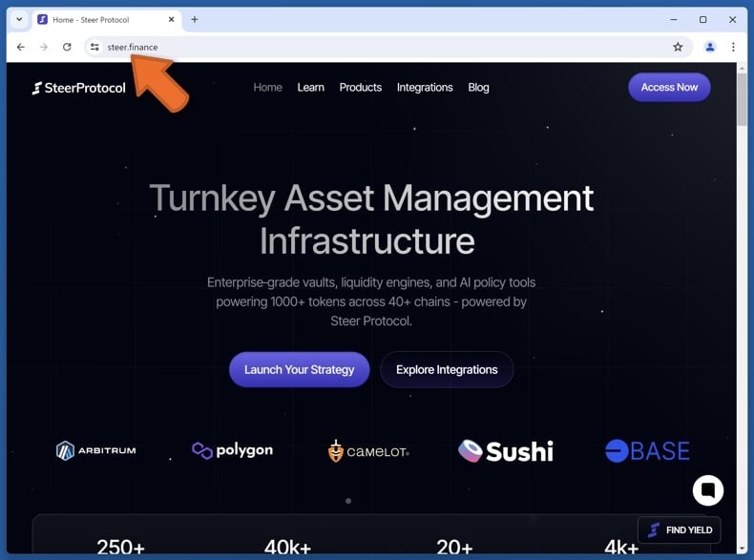754x560 pixels.
Task: Open Chrome three-dot menu
Action: (x=733, y=47)
